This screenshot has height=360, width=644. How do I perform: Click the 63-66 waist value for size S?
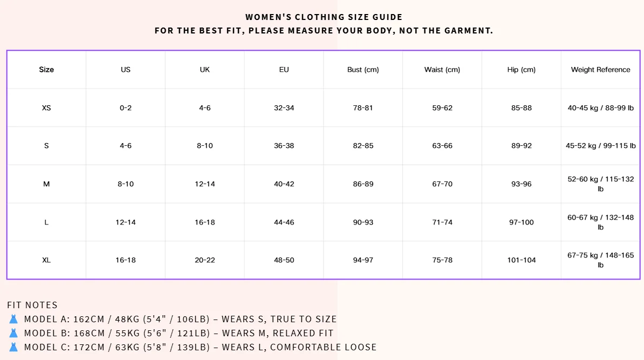[x=442, y=146]
